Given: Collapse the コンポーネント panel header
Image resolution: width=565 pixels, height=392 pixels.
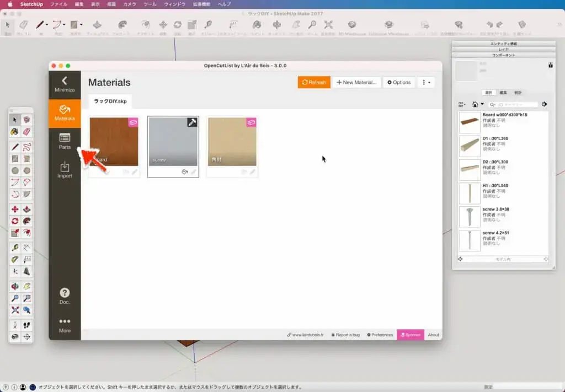Looking at the screenshot, I should pos(503,55).
